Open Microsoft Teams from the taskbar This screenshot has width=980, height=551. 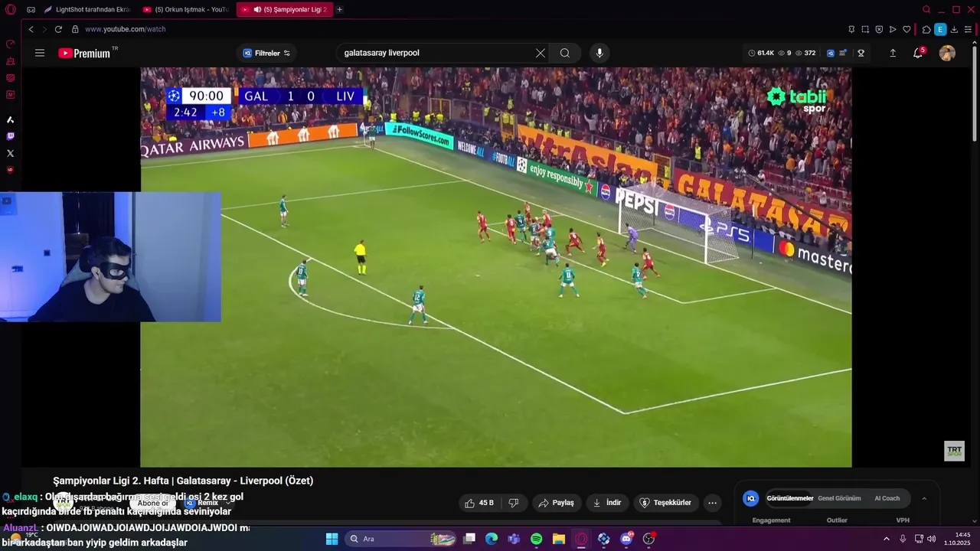pyautogui.click(x=514, y=539)
